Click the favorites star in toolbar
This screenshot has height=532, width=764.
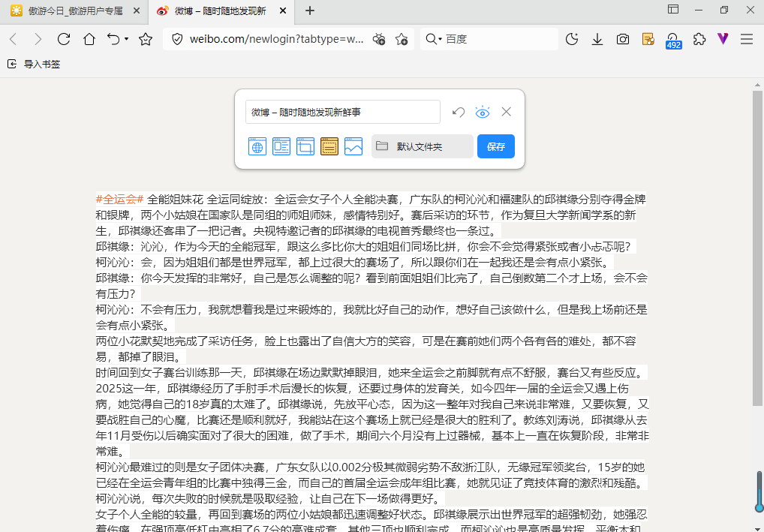tap(146, 40)
